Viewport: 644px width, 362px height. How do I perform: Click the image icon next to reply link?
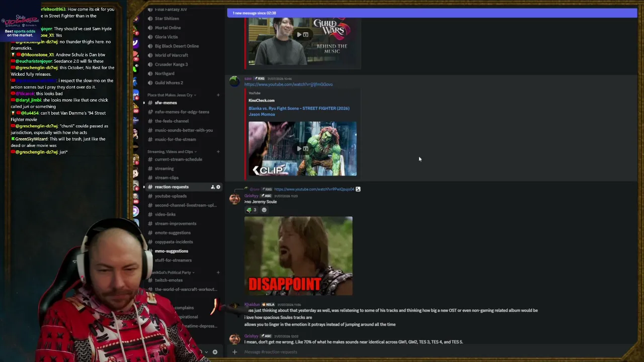point(358,189)
